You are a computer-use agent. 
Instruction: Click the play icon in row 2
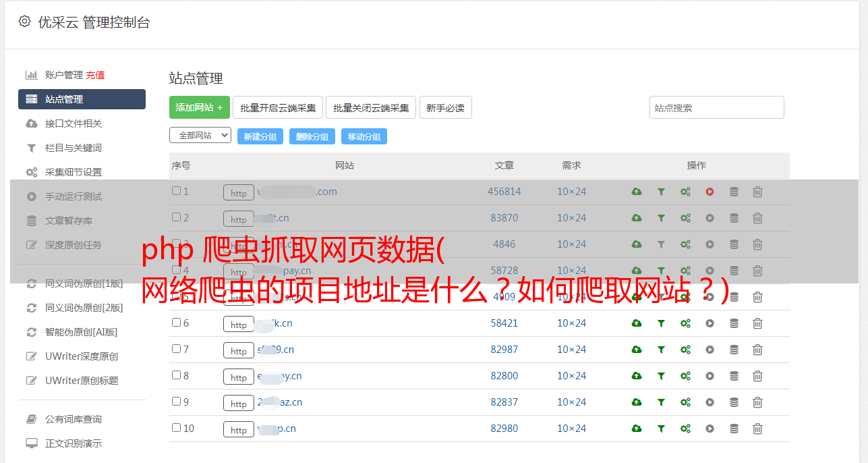tap(710, 218)
